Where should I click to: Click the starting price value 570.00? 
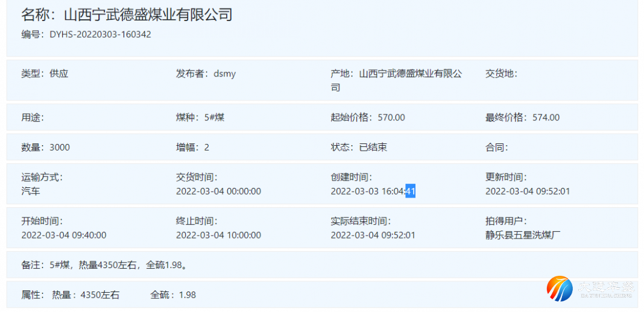pyautogui.click(x=391, y=117)
